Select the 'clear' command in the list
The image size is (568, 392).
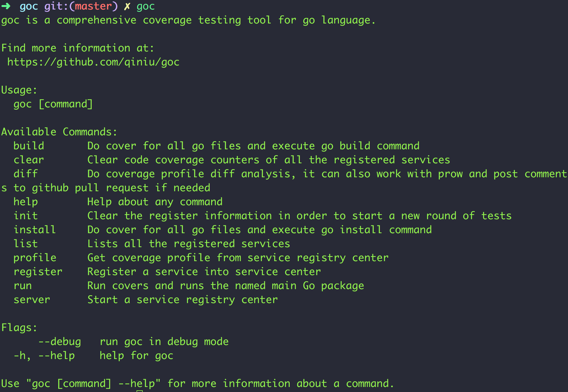pyautogui.click(x=29, y=160)
